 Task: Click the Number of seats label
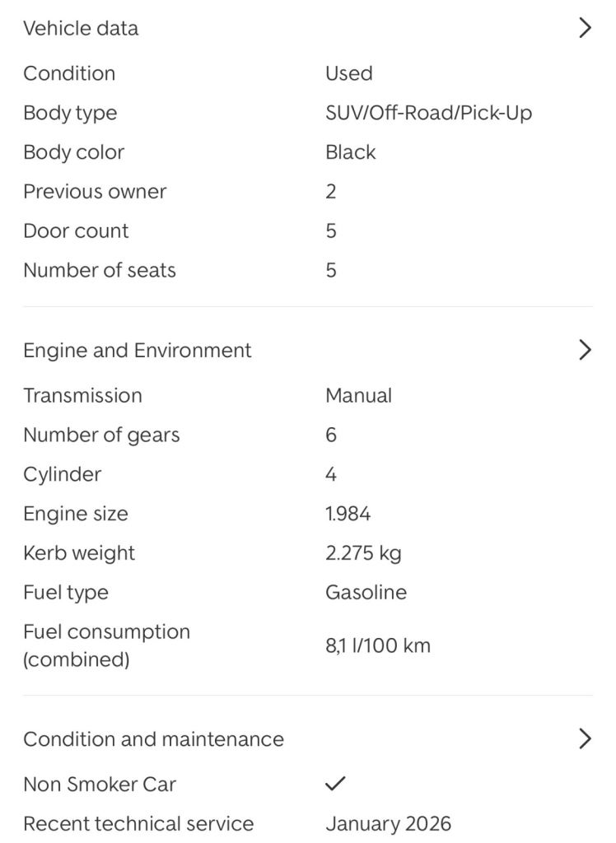[x=100, y=270]
